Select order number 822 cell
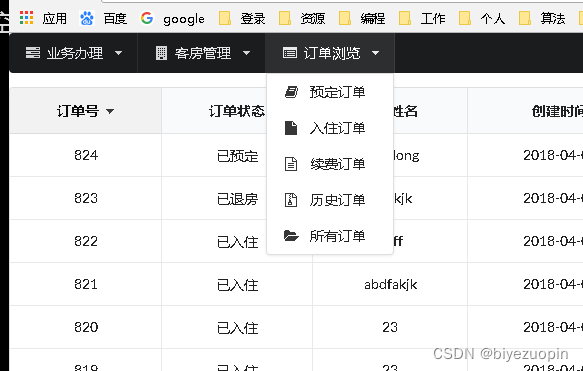 point(86,241)
